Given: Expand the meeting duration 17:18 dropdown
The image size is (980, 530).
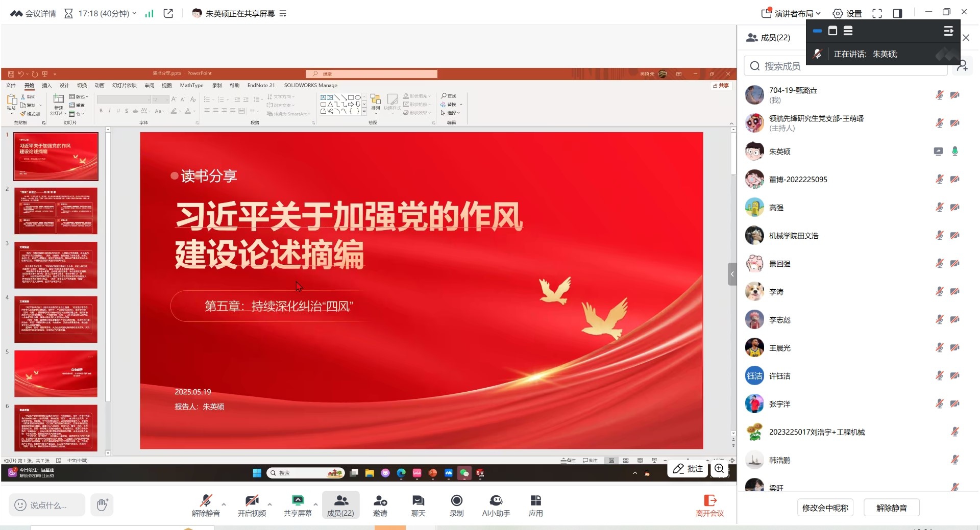Looking at the screenshot, I should point(134,13).
